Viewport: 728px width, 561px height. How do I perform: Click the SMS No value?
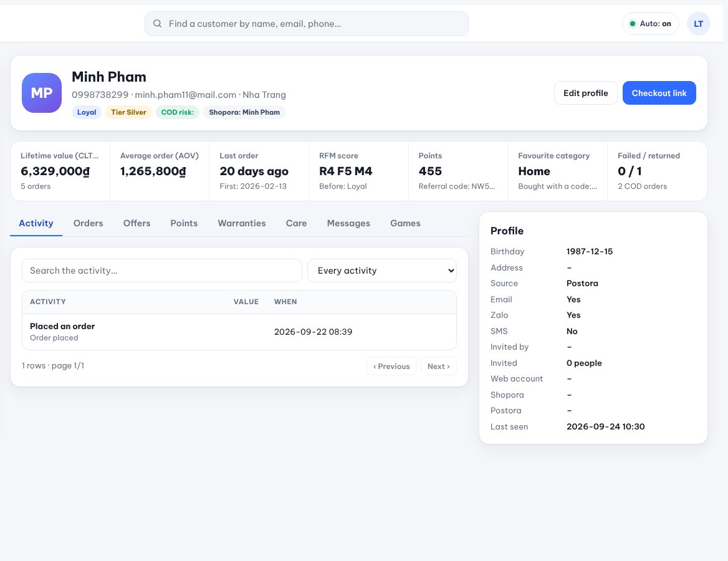(x=572, y=332)
